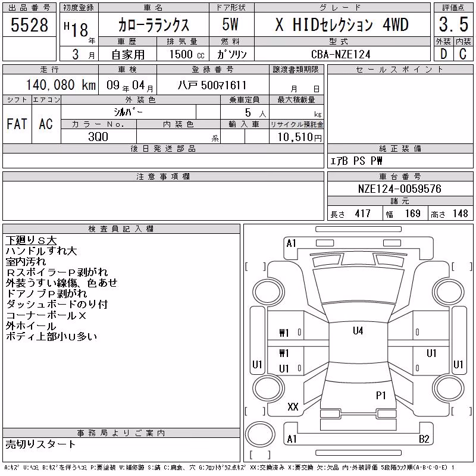Click the B2 mark on rear bumper
The height and width of the screenshot is (476, 476).
coord(424,439)
